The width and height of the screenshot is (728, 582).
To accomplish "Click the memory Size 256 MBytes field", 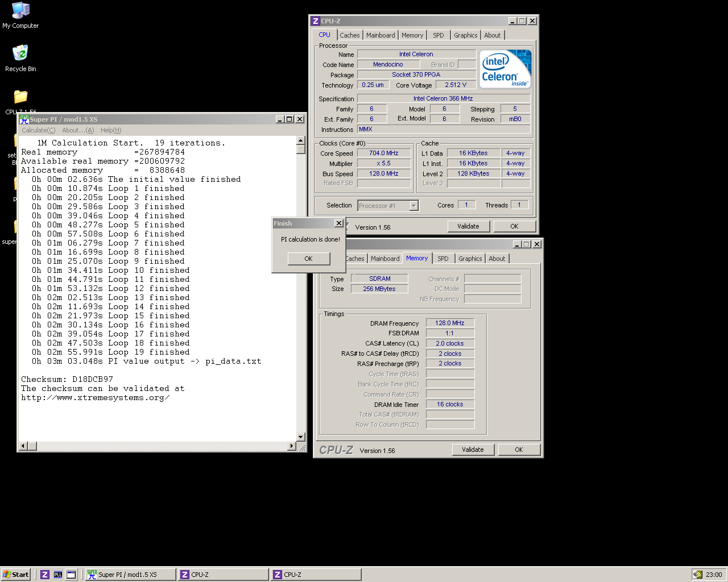I will pyautogui.click(x=379, y=289).
